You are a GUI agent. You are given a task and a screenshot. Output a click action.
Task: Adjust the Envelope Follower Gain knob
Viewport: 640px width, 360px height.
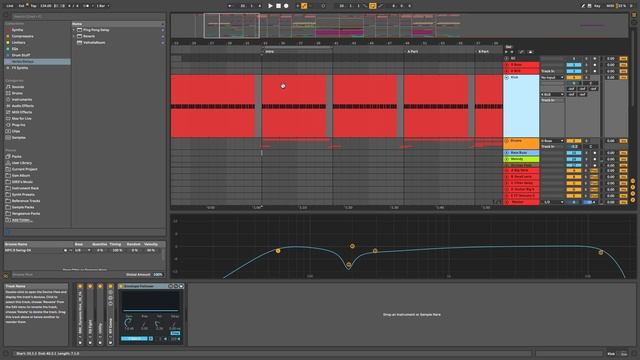(x=128, y=323)
